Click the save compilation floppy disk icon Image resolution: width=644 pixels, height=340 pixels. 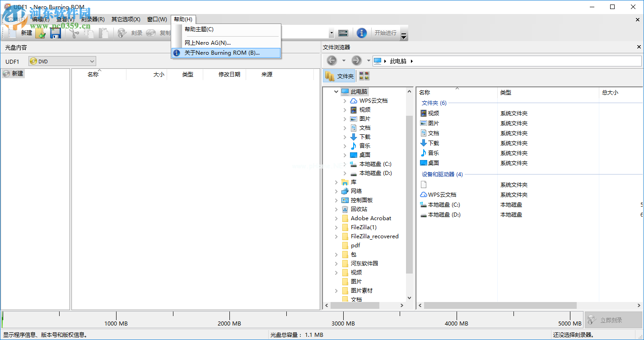[x=55, y=33]
